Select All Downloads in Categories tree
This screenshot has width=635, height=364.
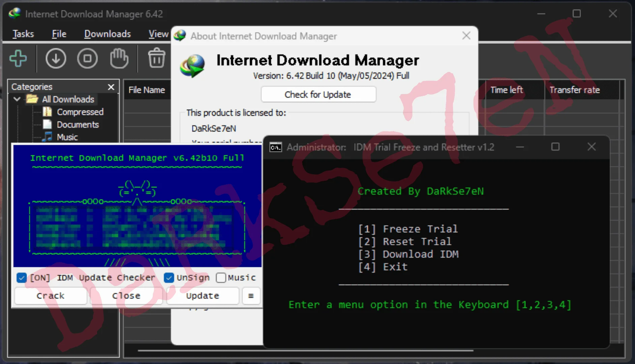coord(68,99)
